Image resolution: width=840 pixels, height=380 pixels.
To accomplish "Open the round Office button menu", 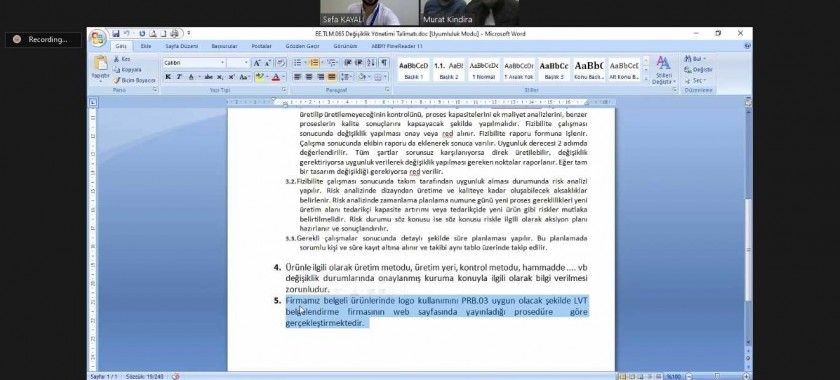I will point(98,38).
